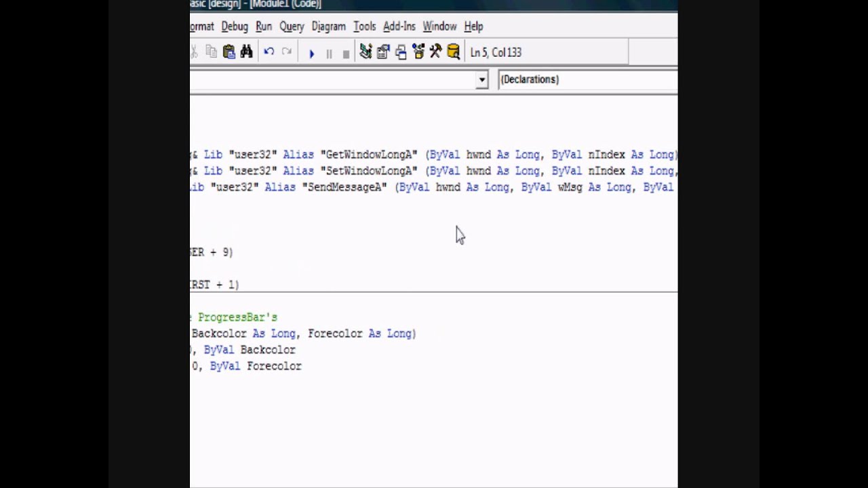Start the program with the Run arrow

click(x=311, y=53)
